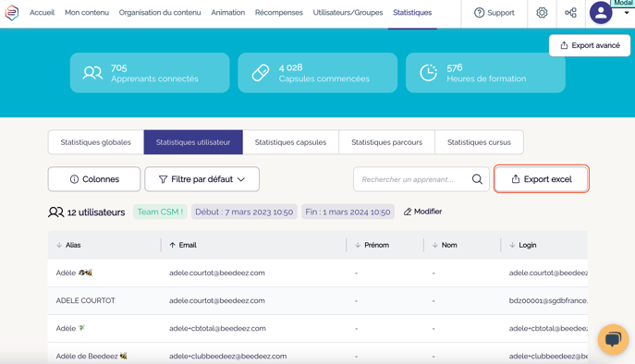Open Animation menu

[x=228, y=13]
